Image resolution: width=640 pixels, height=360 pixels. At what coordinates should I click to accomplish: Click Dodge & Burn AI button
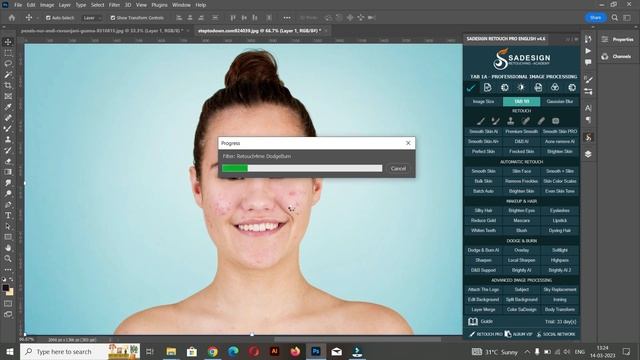(x=483, y=250)
